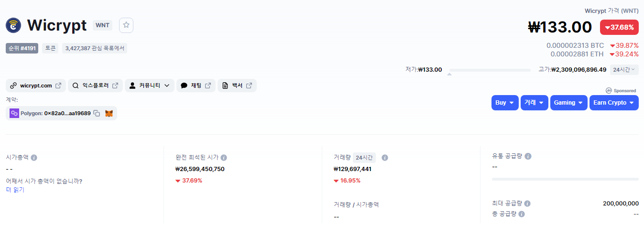644x226 pixels.
Task: Open the 익스플로러 explorer link
Action: [95, 86]
